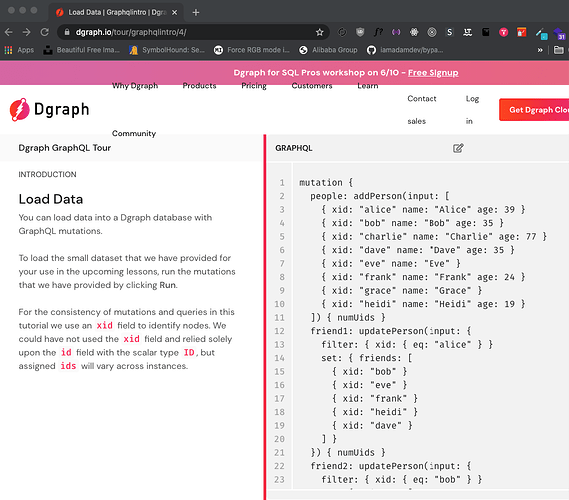Click the Dgraph GraphQL Tour heading
The image size is (569, 500).
point(65,148)
